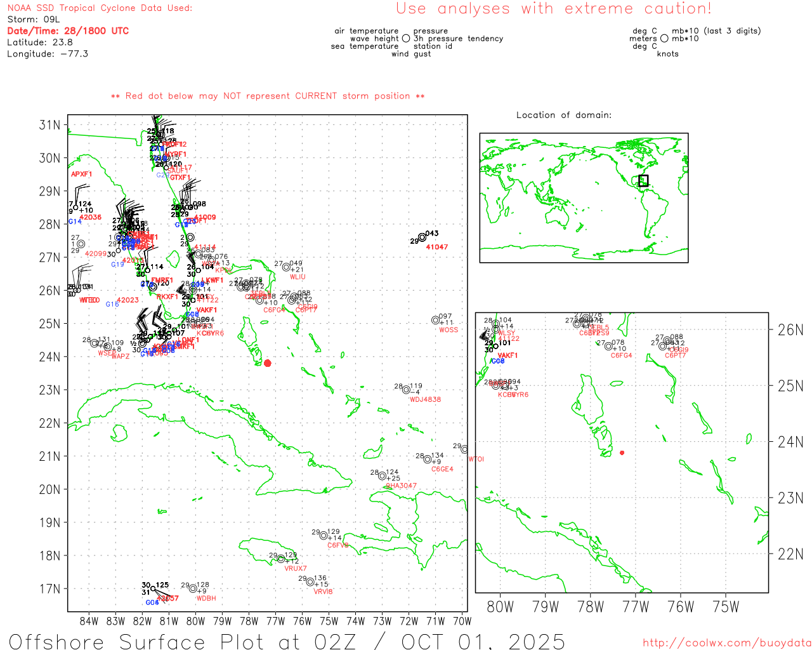Select the Longitude: -77.3 text
This screenshot has height=650, width=812.
48,53
